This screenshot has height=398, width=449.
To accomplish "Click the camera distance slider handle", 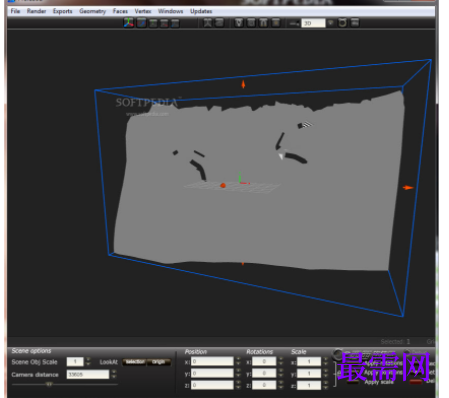I will point(49,384).
